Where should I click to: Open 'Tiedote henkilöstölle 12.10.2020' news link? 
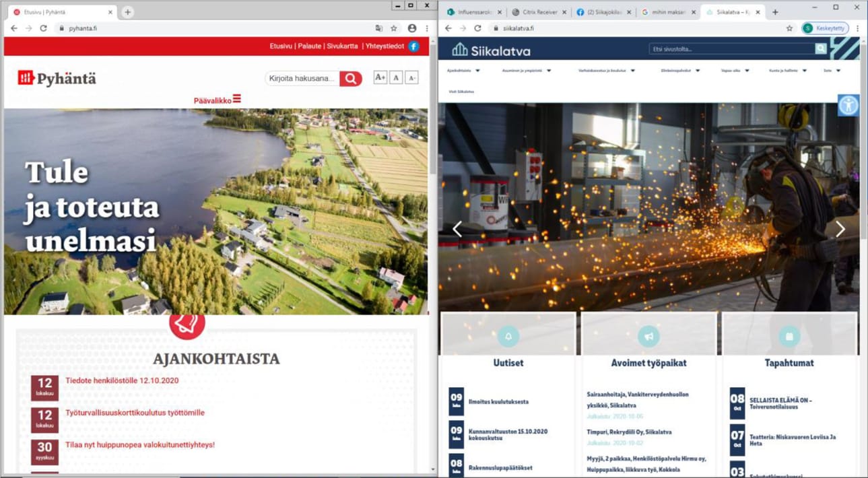(x=122, y=380)
